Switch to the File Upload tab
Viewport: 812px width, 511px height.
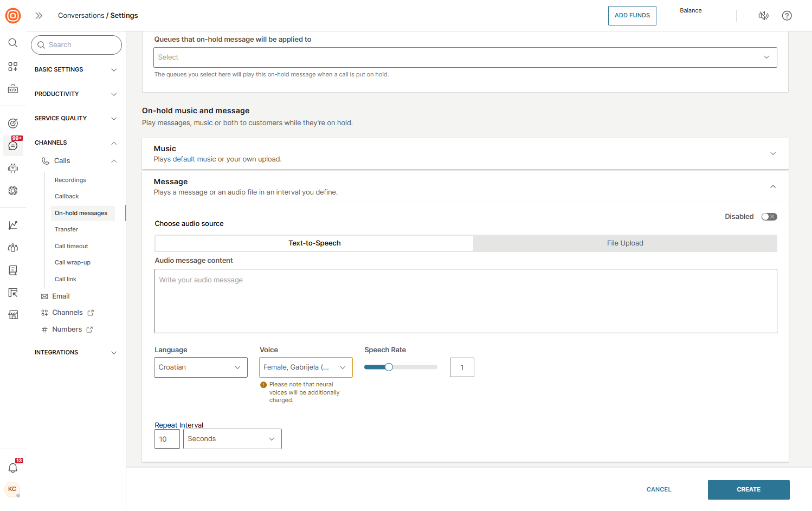625,243
